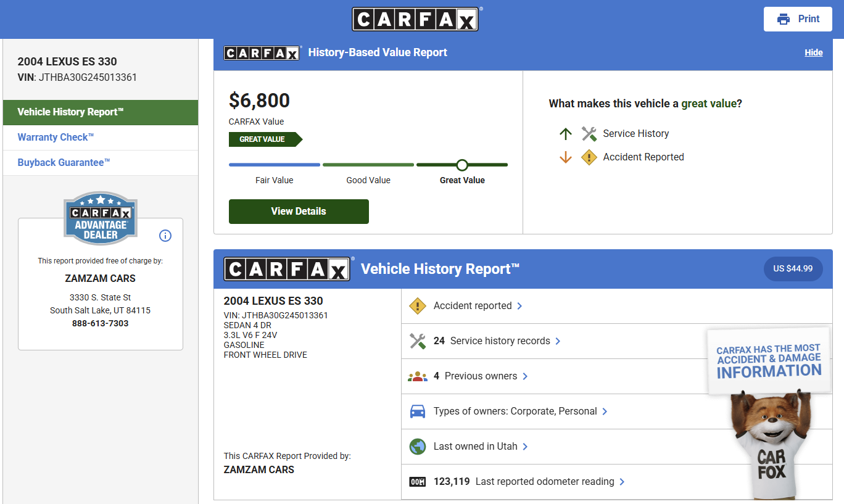Click the CARFAX logo in header
This screenshot has height=504, width=844.
(415, 19)
